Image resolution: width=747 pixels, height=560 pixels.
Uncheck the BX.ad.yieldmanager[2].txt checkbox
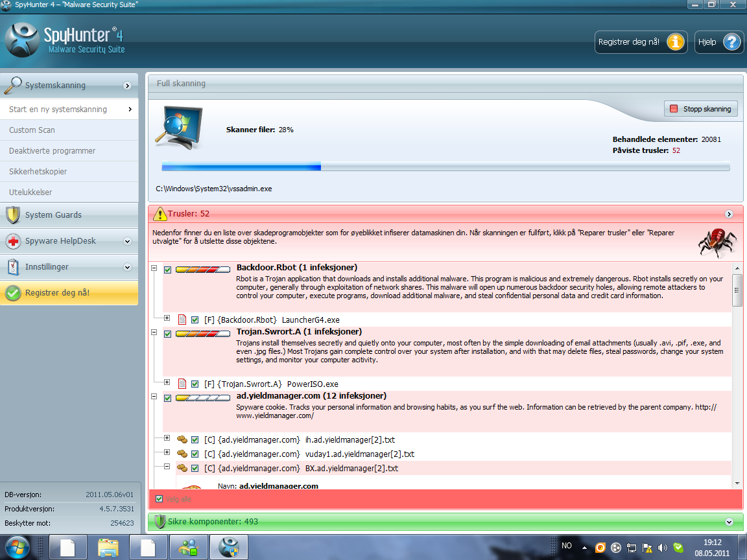(195, 468)
